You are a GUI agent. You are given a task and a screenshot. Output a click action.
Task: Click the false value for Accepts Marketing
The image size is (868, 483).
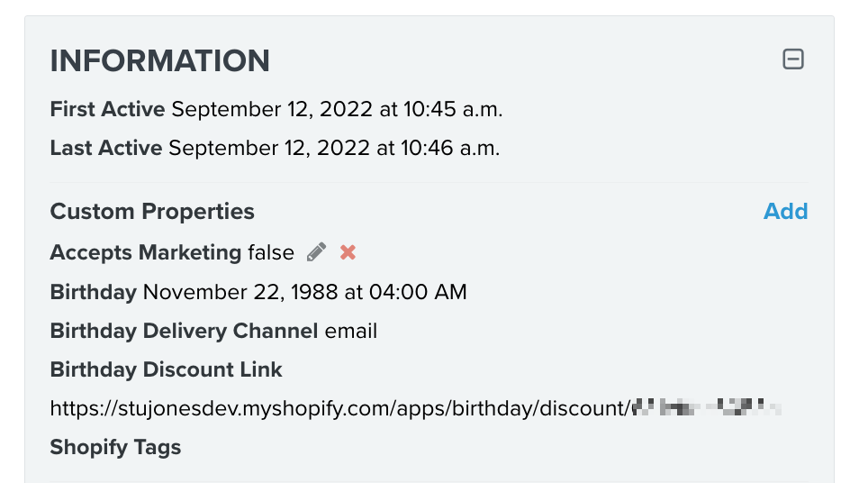point(271,252)
